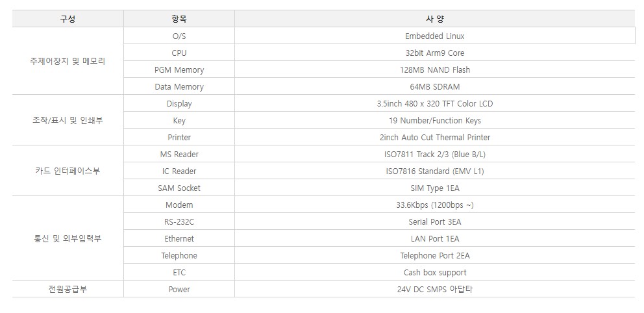Click the Display item cell
The width and height of the screenshot is (644, 313).
pos(179,103)
